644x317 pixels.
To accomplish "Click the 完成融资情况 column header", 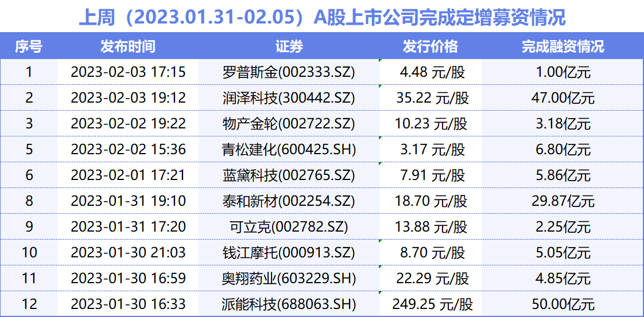I will tap(562, 46).
